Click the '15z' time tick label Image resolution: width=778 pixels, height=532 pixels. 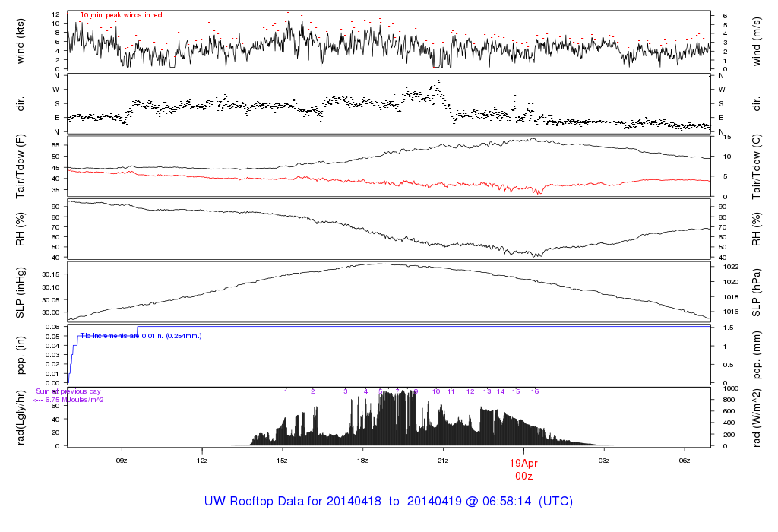[283, 461]
